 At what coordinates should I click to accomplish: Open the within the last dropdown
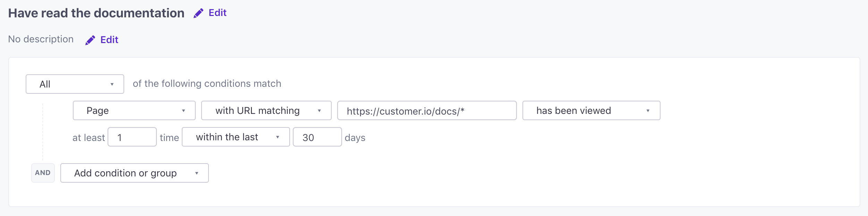tap(236, 137)
